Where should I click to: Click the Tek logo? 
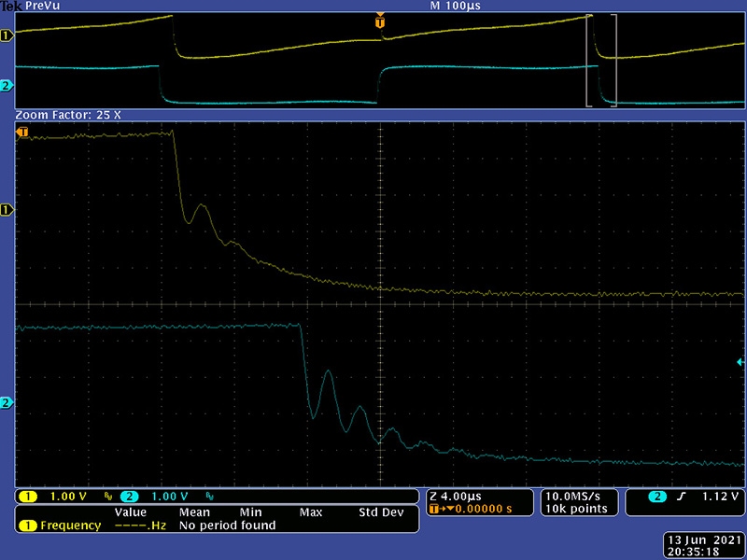coord(10,6)
